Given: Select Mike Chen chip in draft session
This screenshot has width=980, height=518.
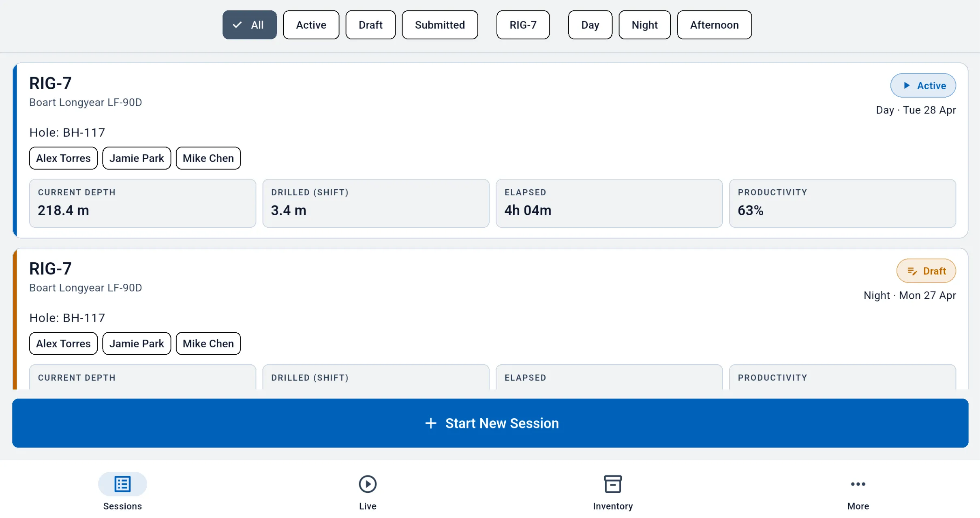Looking at the screenshot, I should click(208, 344).
